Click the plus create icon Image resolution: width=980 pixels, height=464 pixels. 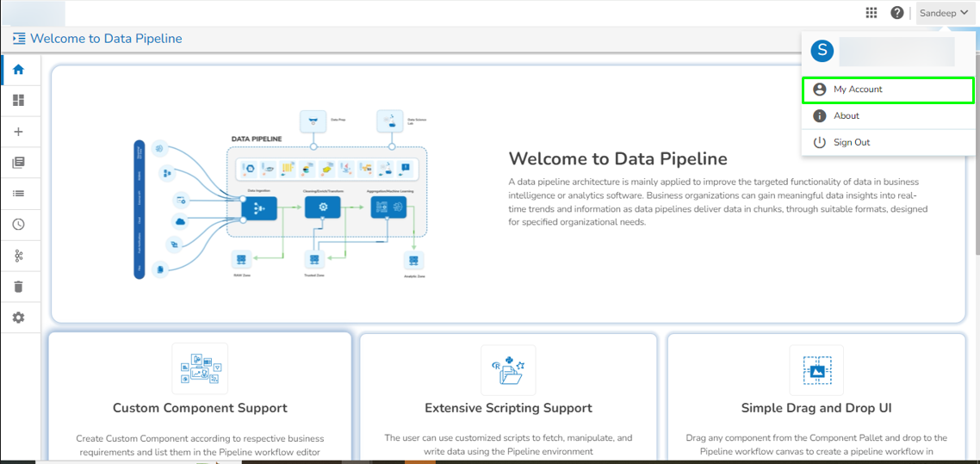pos(19,132)
